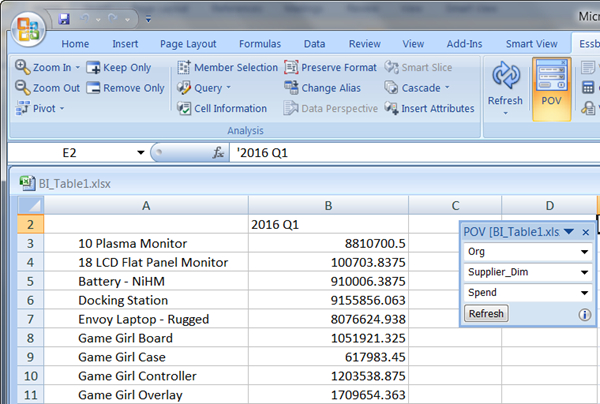Select the Game Girl Controller cell

pos(146,376)
